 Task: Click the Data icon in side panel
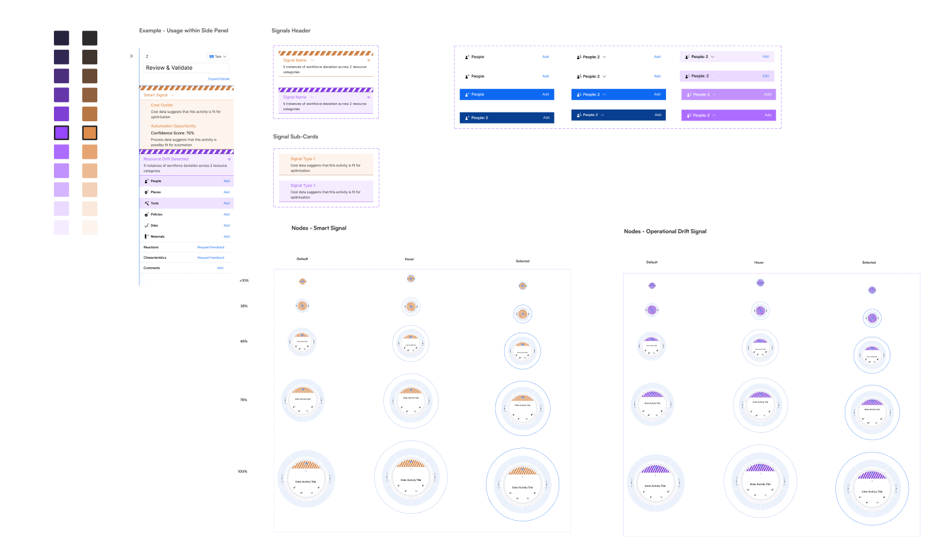point(147,226)
